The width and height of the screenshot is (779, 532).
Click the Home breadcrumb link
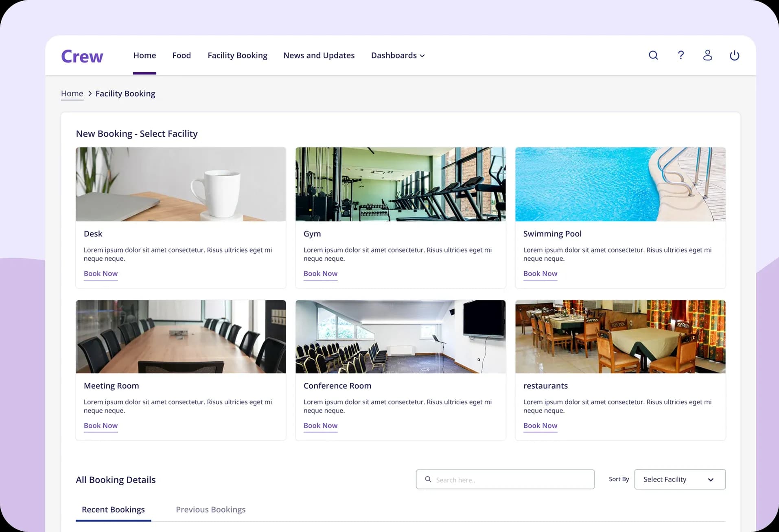(72, 94)
